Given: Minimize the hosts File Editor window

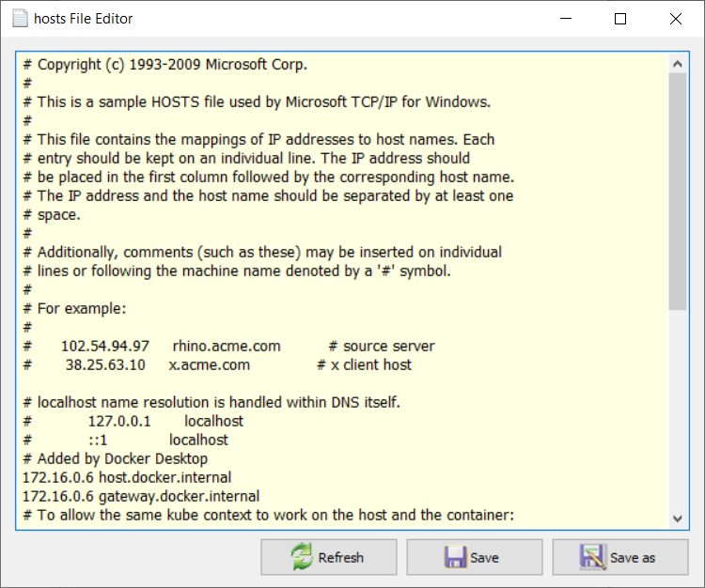Looking at the screenshot, I should tap(567, 19).
